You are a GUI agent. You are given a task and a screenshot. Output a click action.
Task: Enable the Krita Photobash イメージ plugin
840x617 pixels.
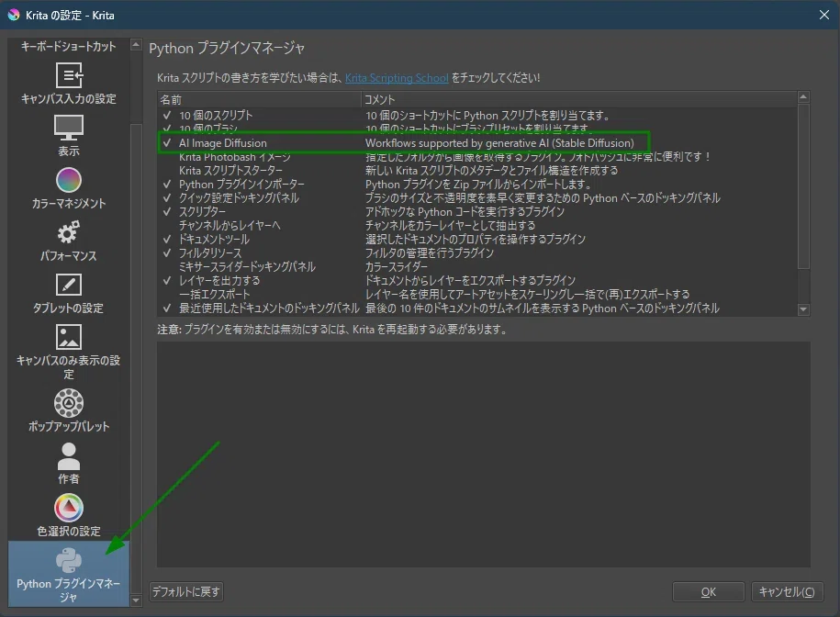point(167,157)
